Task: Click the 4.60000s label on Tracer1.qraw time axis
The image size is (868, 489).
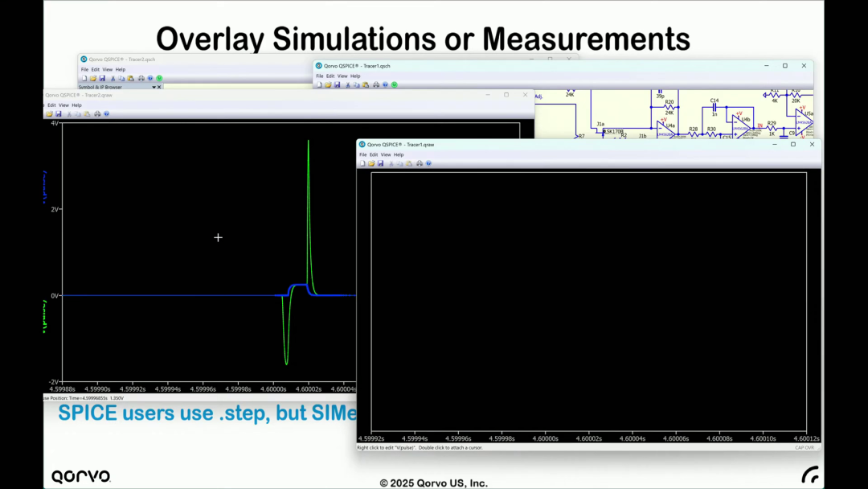Action: click(x=545, y=438)
